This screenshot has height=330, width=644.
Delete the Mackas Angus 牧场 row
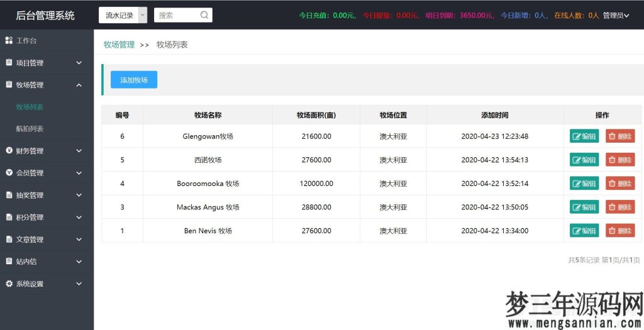[620, 207]
